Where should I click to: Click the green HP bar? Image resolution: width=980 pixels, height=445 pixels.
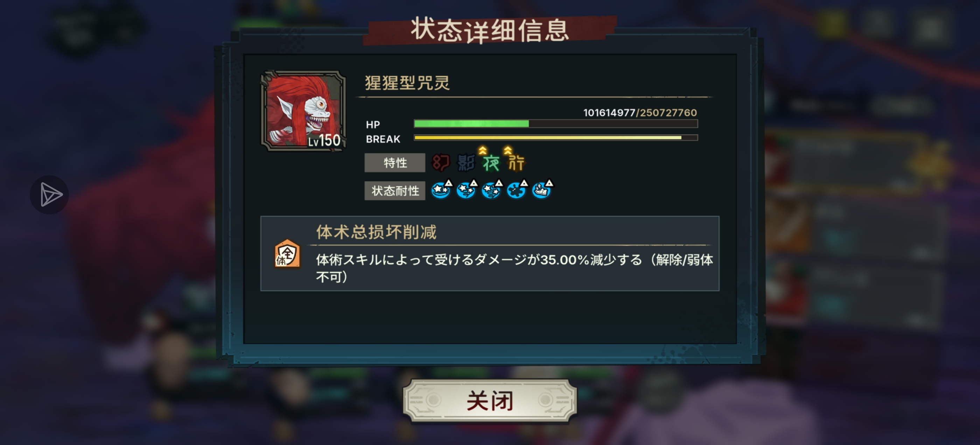tap(556, 123)
